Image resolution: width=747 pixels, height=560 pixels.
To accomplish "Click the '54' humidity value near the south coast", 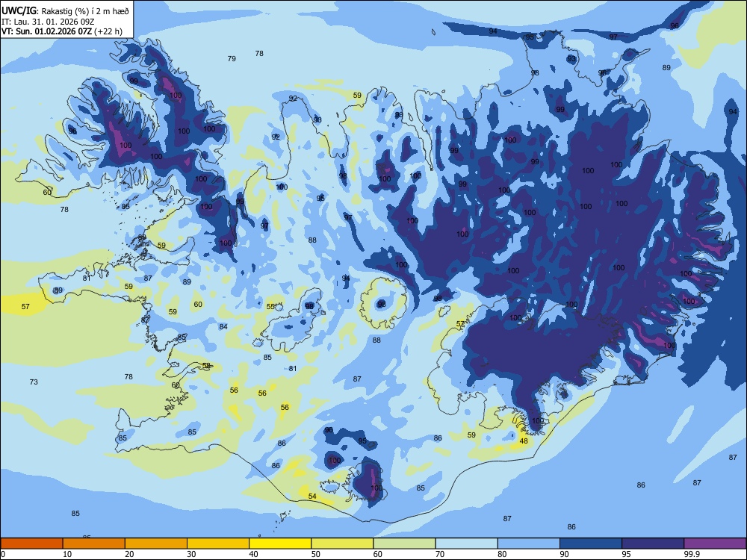I will [x=312, y=497].
